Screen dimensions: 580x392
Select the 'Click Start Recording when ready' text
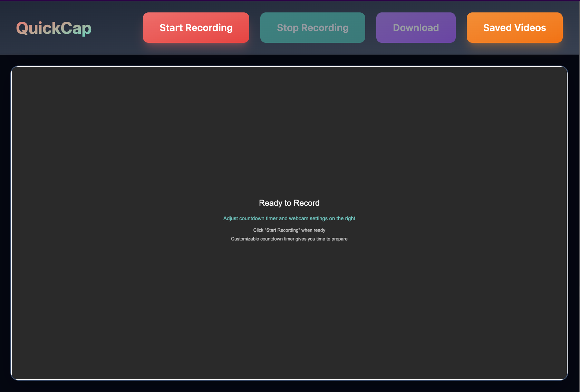coord(289,230)
